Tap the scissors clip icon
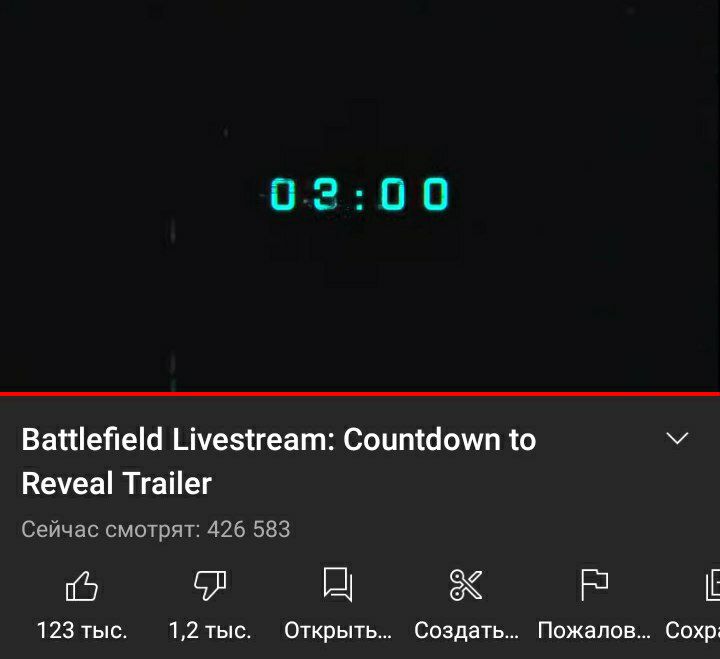 [466, 585]
